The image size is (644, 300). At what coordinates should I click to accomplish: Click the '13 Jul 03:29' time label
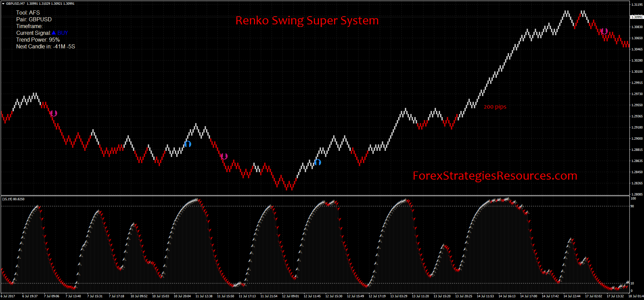pos(399,296)
